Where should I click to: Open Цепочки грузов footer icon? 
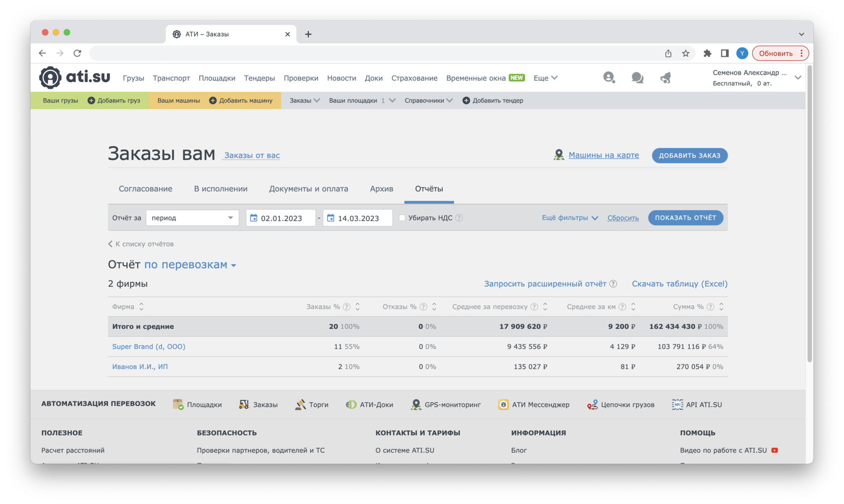pos(592,405)
